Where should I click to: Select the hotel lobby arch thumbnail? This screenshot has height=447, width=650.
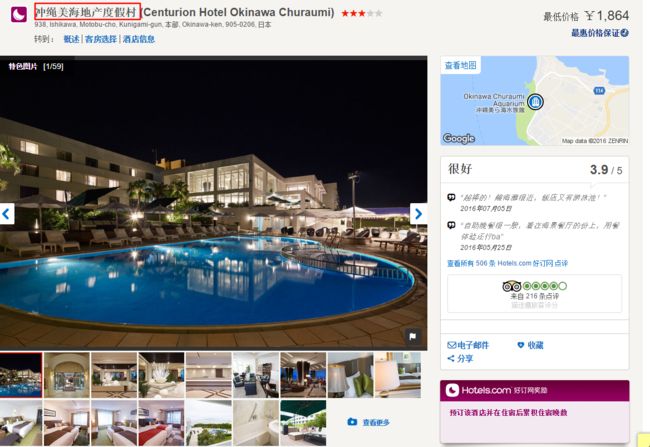tap(67, 375)
